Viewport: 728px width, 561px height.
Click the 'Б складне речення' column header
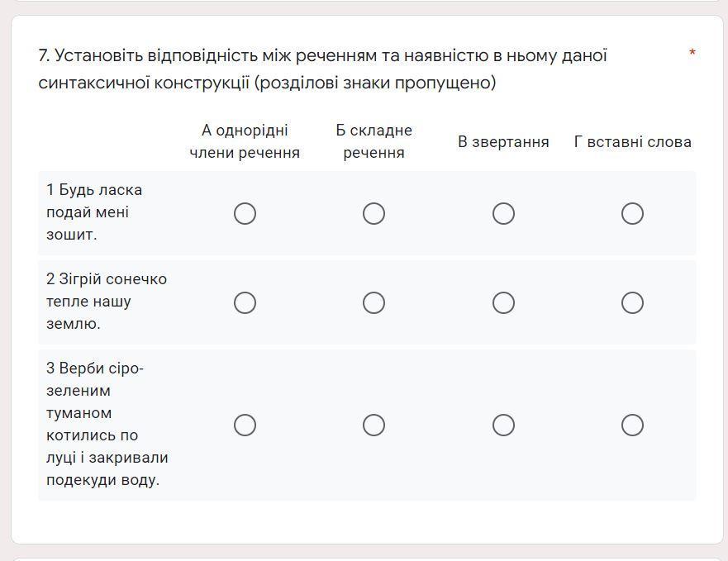pos(374,141)
